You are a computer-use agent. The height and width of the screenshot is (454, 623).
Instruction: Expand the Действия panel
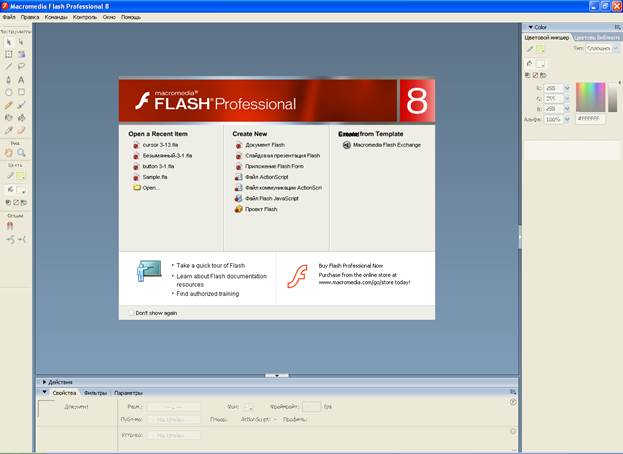(x=44, y=382)
